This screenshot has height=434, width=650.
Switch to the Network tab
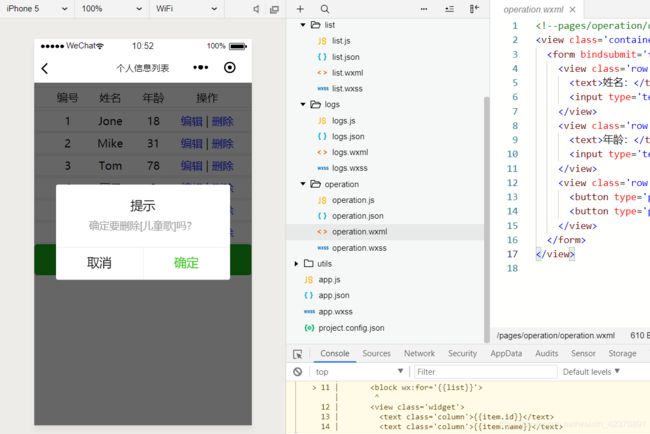point(419,354)
